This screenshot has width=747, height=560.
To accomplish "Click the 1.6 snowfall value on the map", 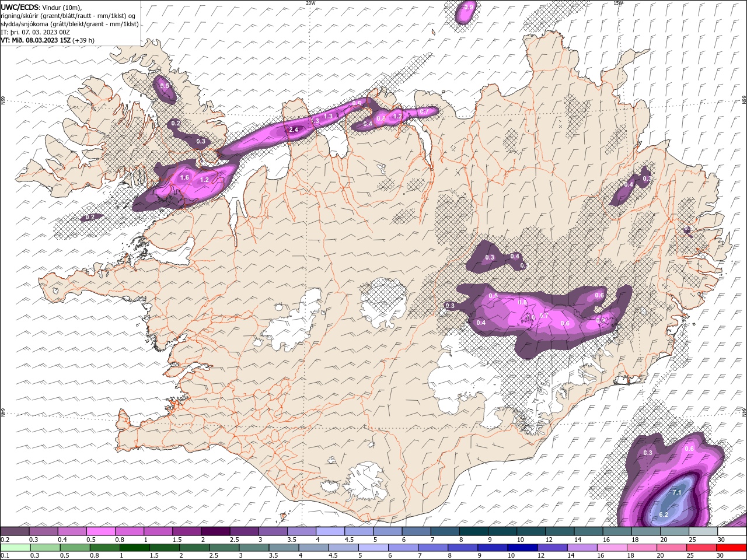I will click(184, 177).
